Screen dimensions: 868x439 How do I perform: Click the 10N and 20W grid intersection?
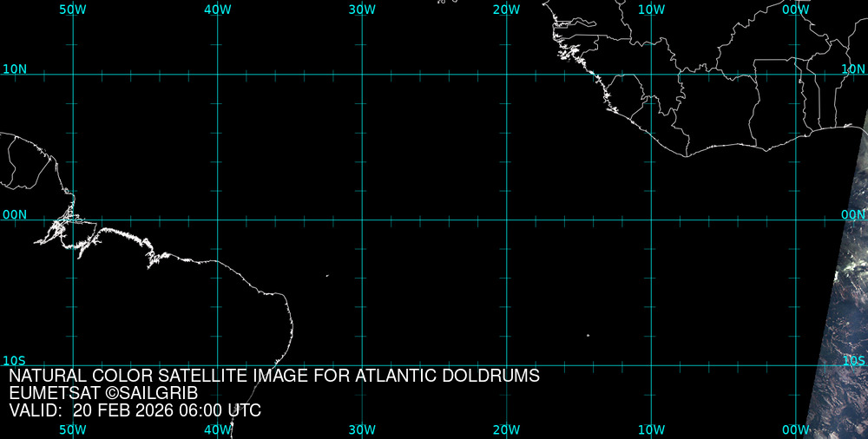pos(507,75)
